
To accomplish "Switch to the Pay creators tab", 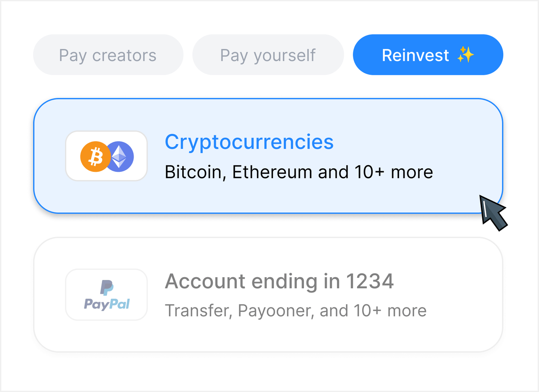I will coord(108,55).
